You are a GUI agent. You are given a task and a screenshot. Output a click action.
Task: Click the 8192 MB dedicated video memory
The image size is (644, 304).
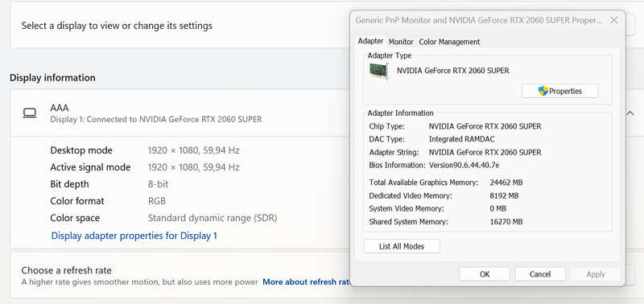[504, 195]
